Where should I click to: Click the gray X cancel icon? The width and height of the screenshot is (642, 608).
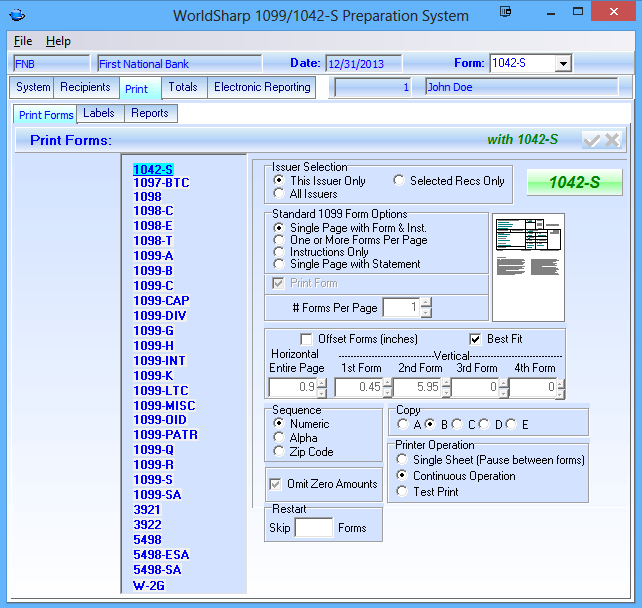click(612, 140)
